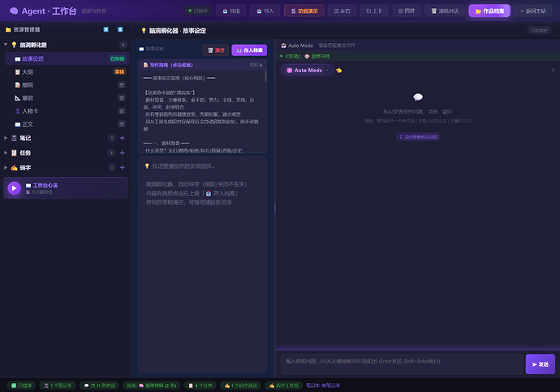Viewport: 560px width, 392px height.
Task: Click the 已匹配 matched tutor label
Action: click(x=307, y=56)
